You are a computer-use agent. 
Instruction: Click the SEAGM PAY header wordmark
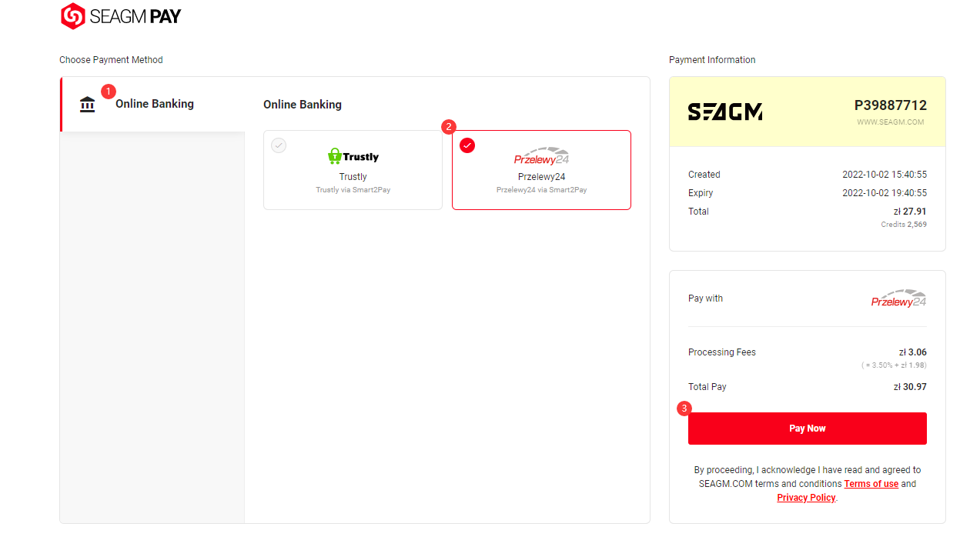click(135, 16)
